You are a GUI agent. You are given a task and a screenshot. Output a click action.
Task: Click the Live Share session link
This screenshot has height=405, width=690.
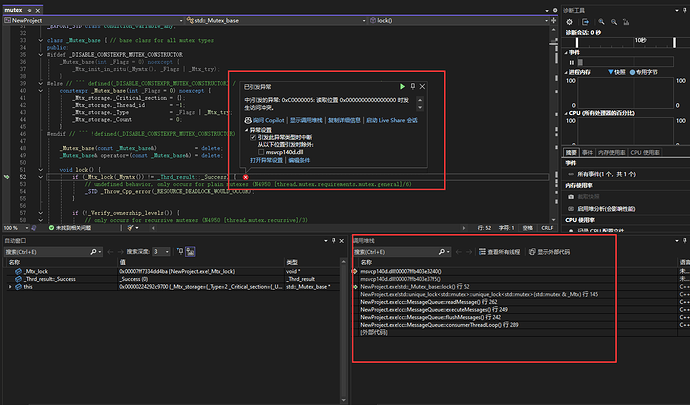point(392,120)
